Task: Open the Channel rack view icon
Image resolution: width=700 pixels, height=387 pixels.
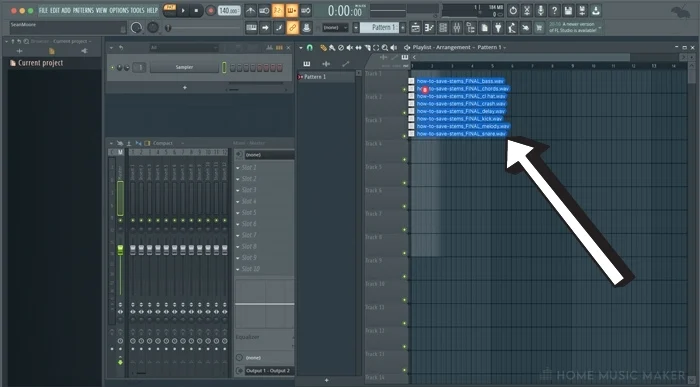Action: click(443, 28)
